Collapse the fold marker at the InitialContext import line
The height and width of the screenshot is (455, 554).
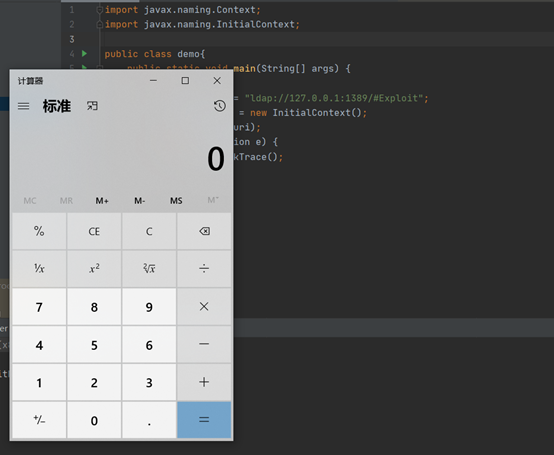(100, 24)
